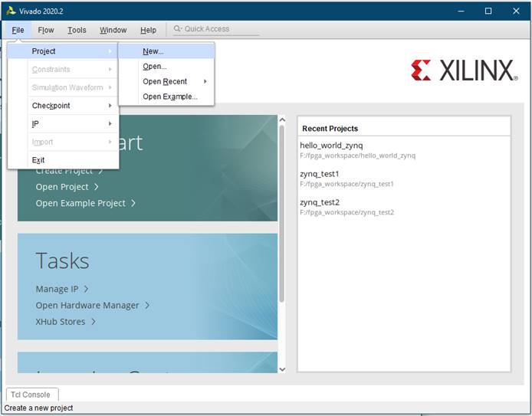Select New... from Project submenu
Image resolution: width=532 pixels, height=416 pixels.
coord(153,51)
